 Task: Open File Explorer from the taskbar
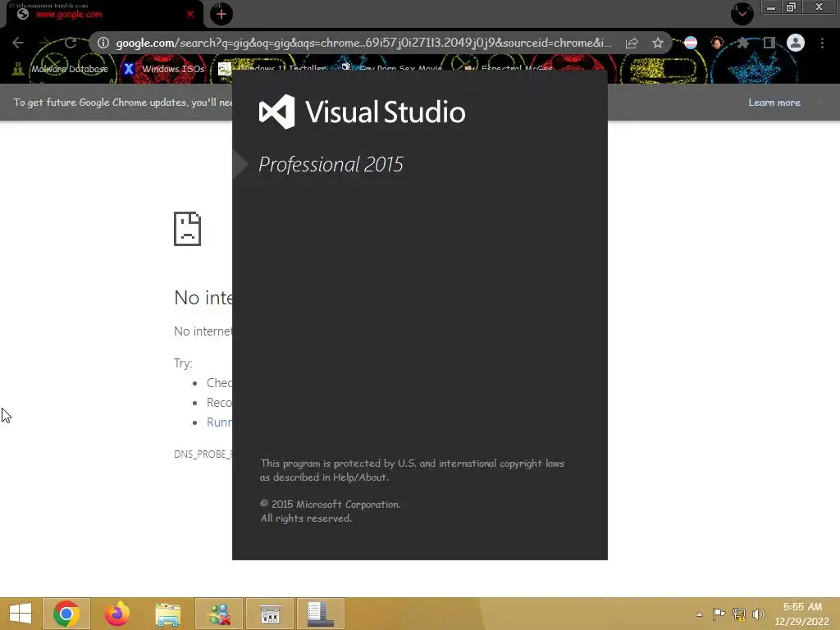click(167, 614)
